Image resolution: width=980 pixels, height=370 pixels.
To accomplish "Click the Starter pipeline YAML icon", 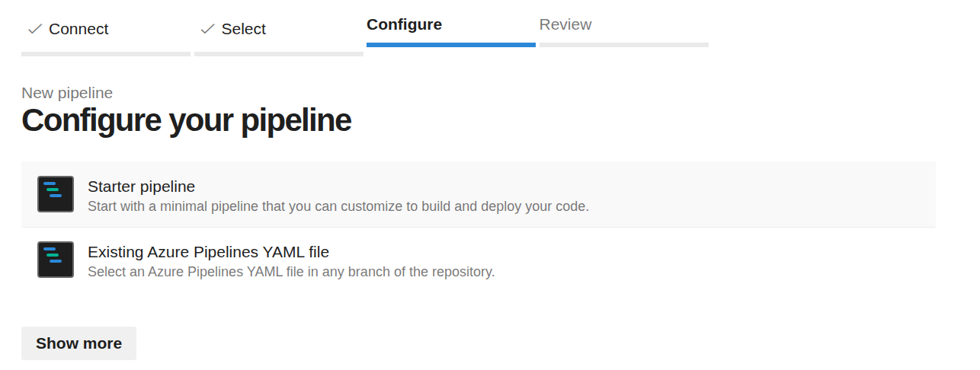I will 56,194.
